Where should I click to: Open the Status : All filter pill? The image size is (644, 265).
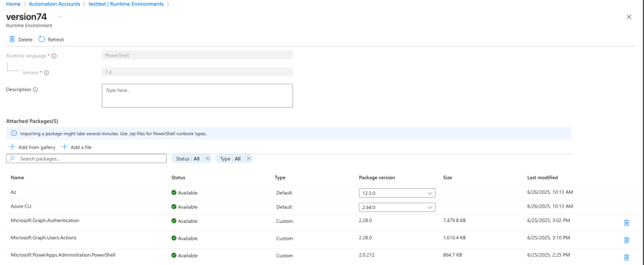tap(187, 159)
